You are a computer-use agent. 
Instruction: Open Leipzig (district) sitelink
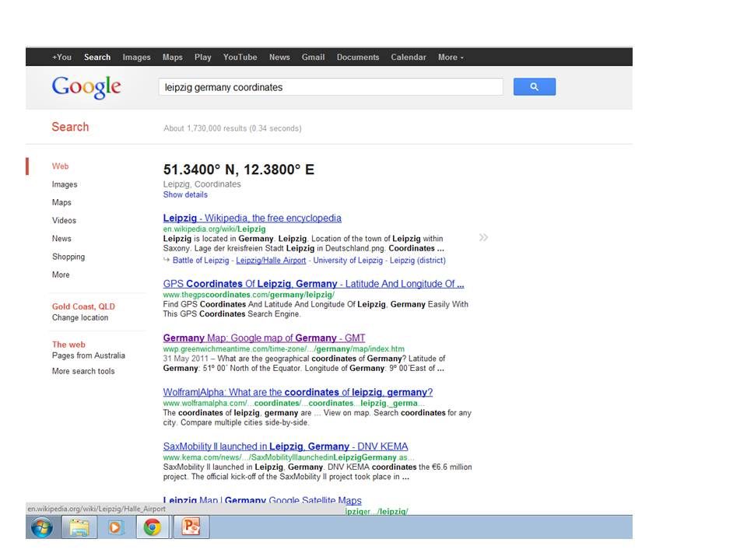tap(418, 261)
